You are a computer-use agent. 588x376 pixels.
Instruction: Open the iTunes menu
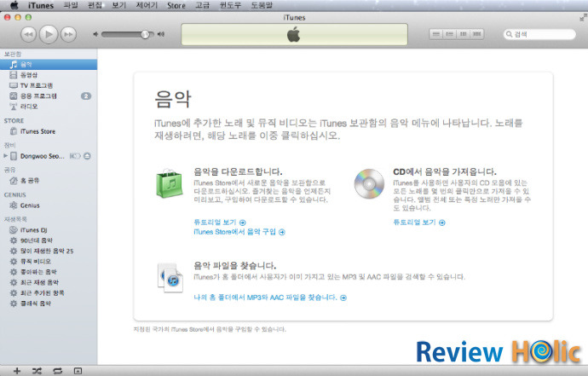pos(41,5)
